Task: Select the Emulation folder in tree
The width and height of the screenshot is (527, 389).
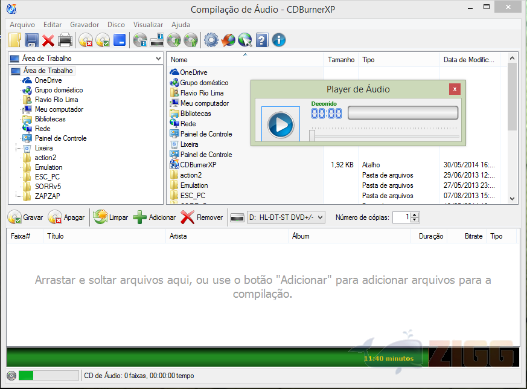Action: tap(48, 167)
